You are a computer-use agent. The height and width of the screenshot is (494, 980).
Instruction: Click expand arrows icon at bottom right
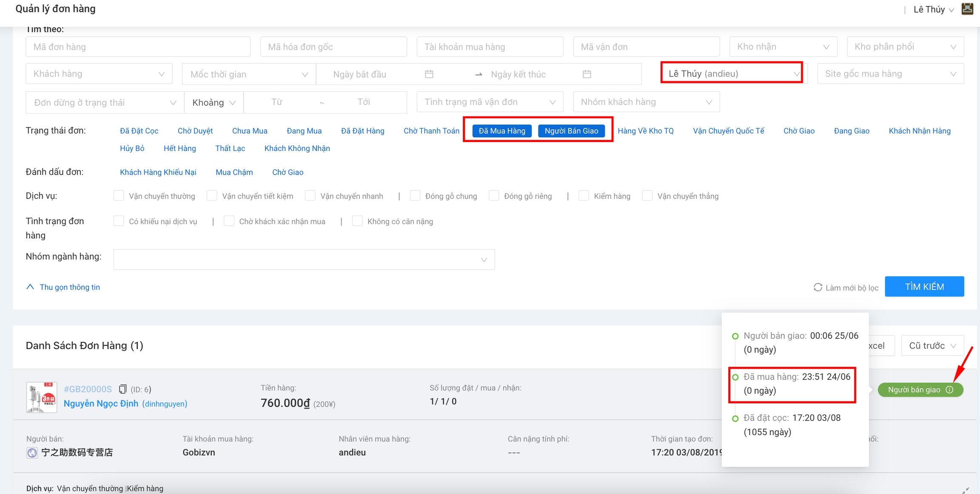[965, 490]
